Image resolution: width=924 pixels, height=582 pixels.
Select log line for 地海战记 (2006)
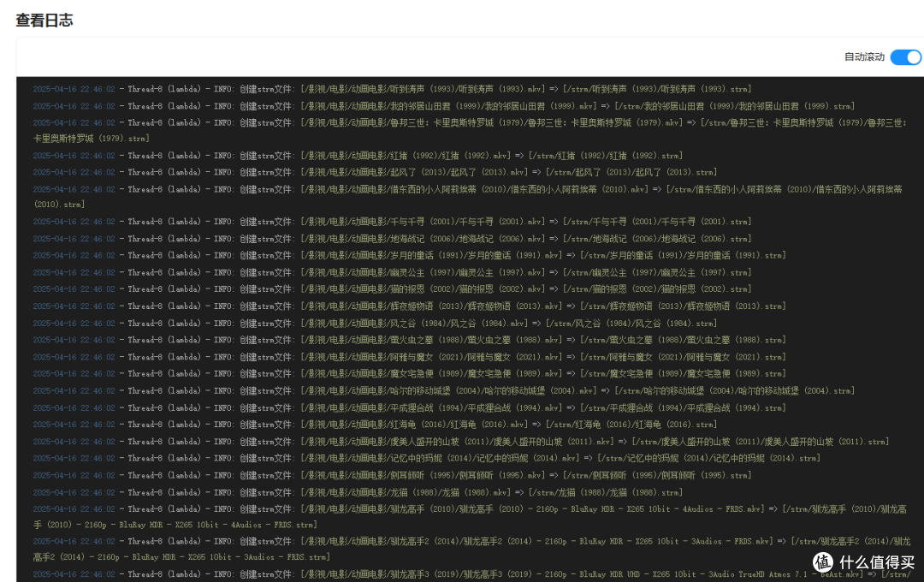point(393,239)
